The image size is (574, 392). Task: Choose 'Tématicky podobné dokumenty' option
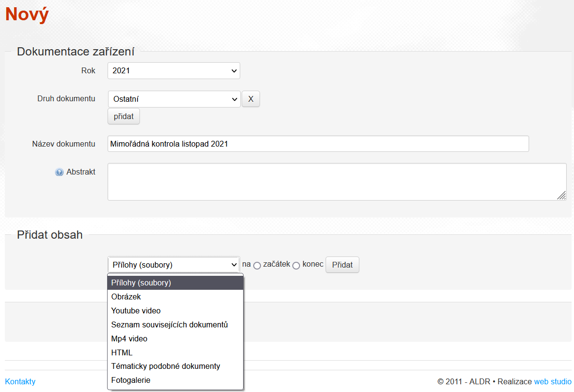tap(165, 366)
